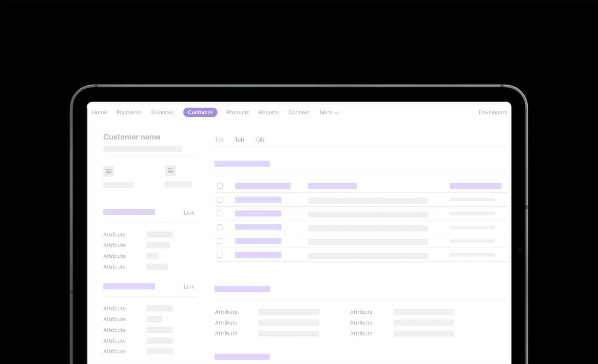The width and height of the screenshot is (598, 364).
Task: Click the left image placeholder icon
Action: coord(109,171)
